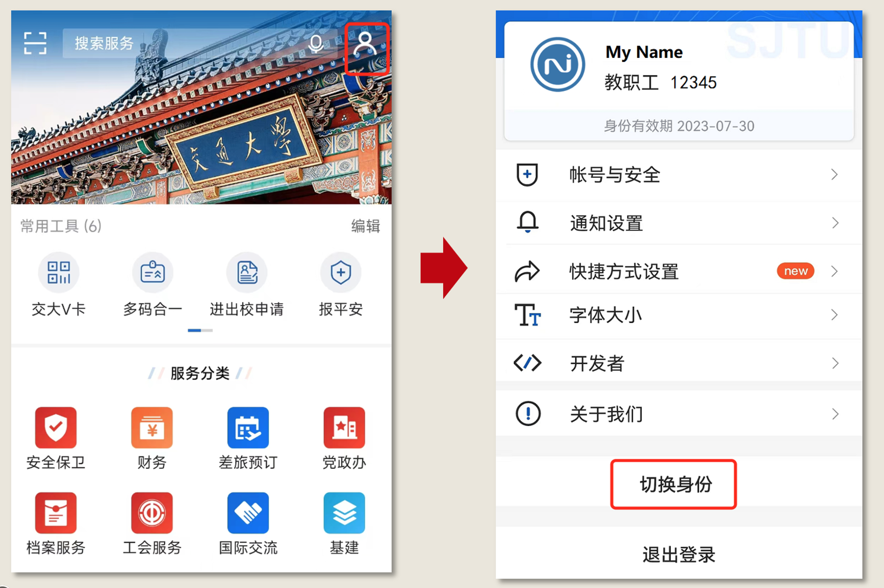Expand the chevron on the 快捷方式设置 row
The height and width of the screenshot is (588, 884).
click(x=835, y=271)
